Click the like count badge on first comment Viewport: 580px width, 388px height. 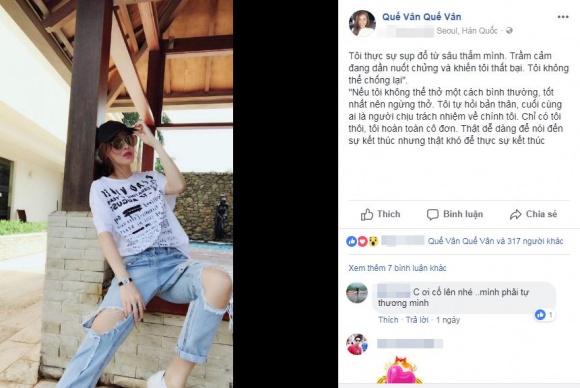pos(544,315)
